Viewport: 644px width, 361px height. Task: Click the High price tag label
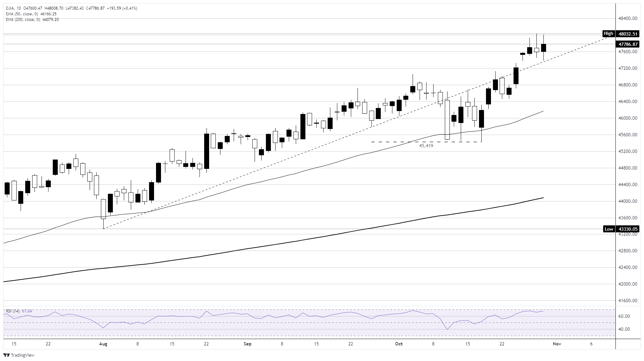coord(608,34)
